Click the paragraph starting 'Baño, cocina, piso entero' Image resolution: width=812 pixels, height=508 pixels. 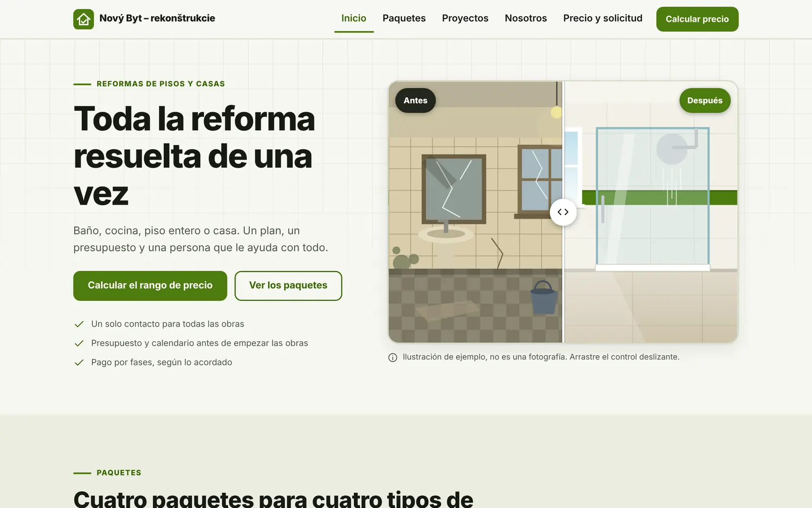200,239
